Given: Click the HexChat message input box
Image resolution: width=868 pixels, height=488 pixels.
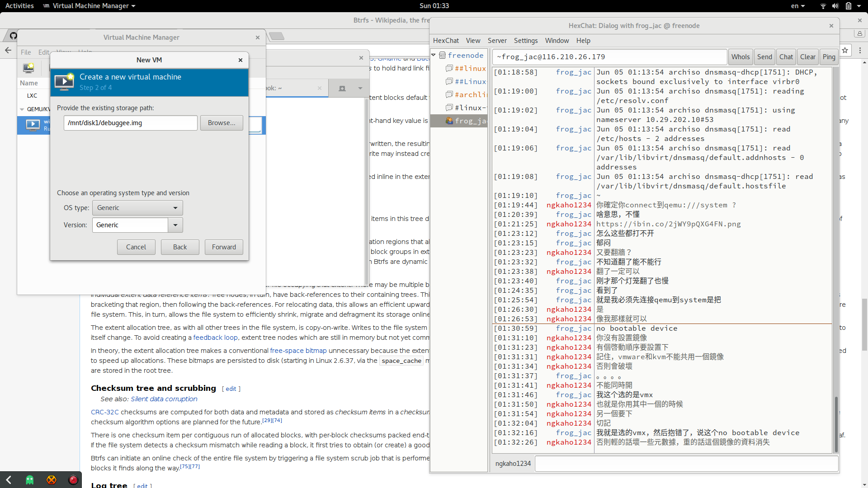Looking at the screenshot, I should 686,464.
